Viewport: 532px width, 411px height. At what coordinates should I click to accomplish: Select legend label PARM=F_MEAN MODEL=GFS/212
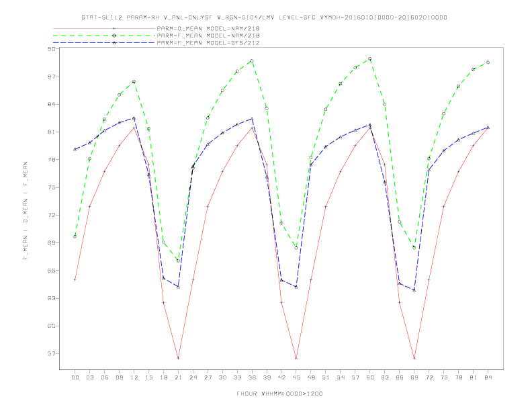[208, 43]
